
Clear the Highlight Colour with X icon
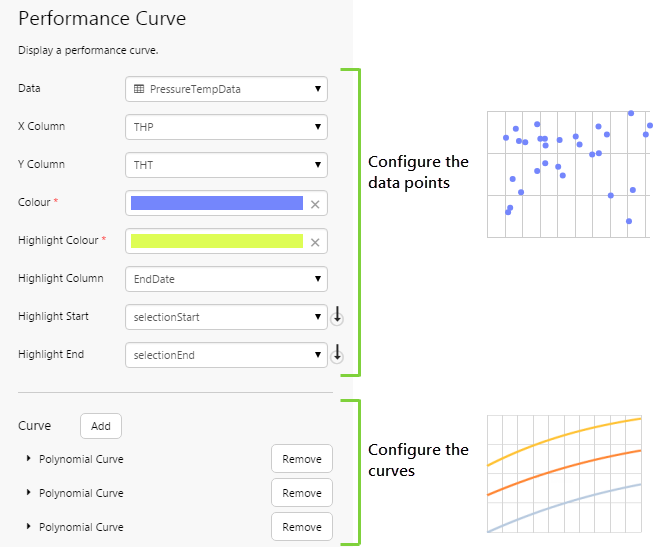pos(315,242)
